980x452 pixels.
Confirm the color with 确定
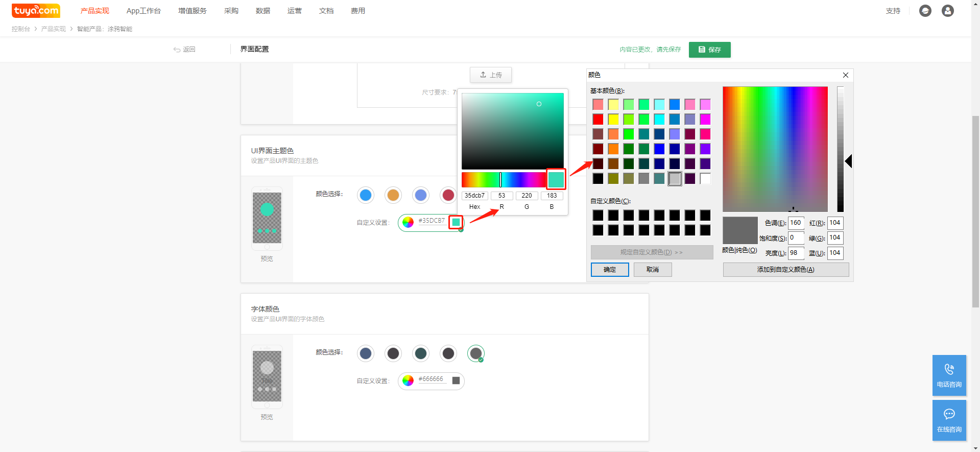[x=610, y=270]
